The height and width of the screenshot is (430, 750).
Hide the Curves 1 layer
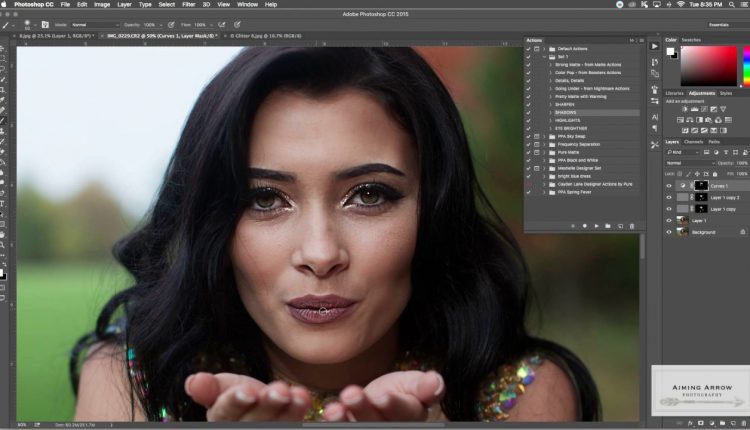pyautogui.click(x=669, y=186)
